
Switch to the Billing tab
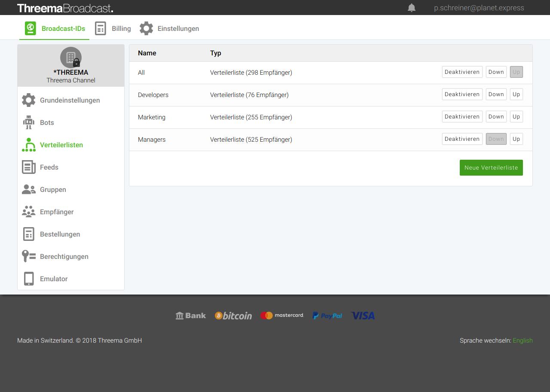pyautogui.click(x=113, y=28)
